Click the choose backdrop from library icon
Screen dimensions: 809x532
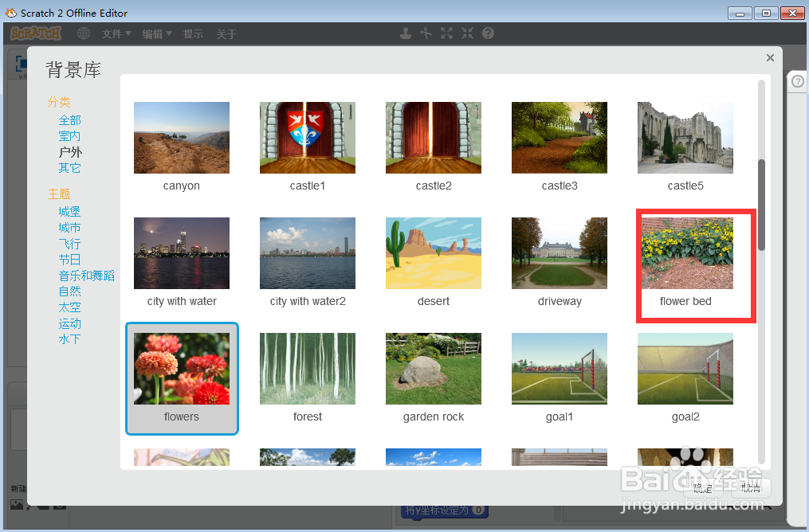point(17,505)
